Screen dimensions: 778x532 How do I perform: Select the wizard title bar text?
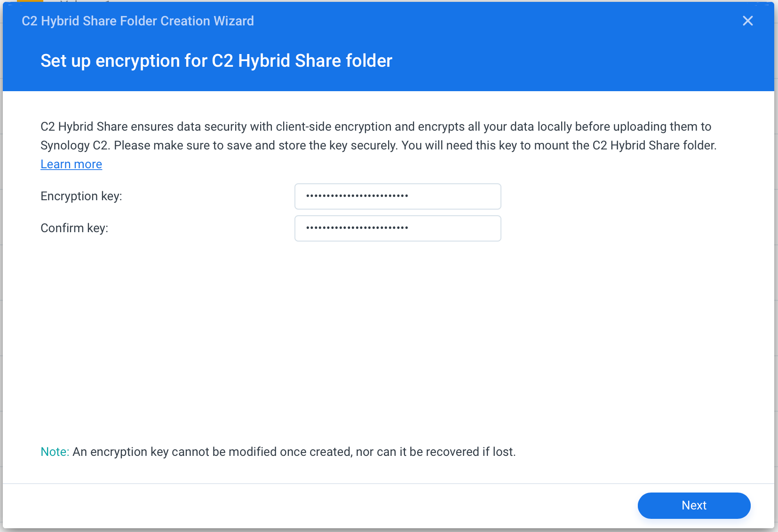tap(138, 21)
